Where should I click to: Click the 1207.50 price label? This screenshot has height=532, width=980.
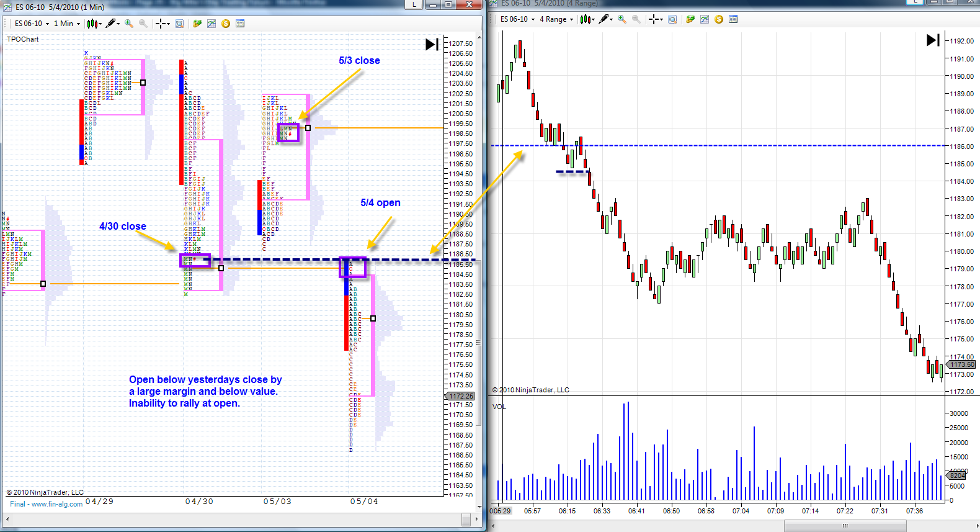click(461, 43)
